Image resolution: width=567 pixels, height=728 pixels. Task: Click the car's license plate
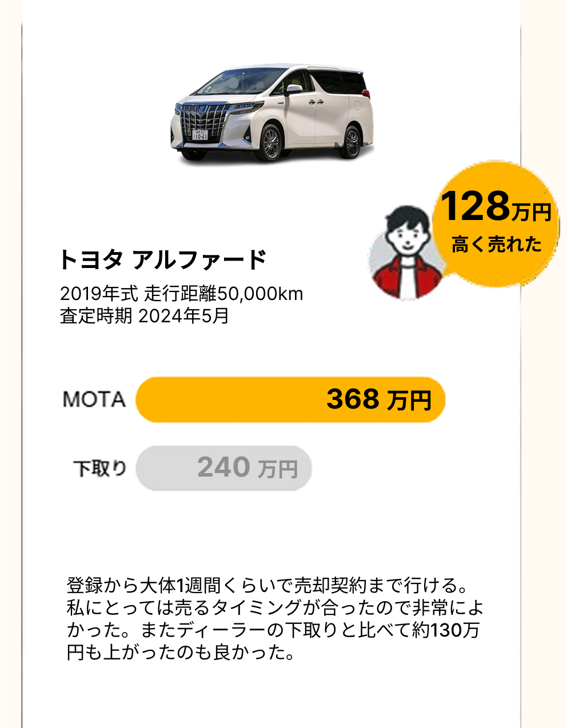(200, 137)
